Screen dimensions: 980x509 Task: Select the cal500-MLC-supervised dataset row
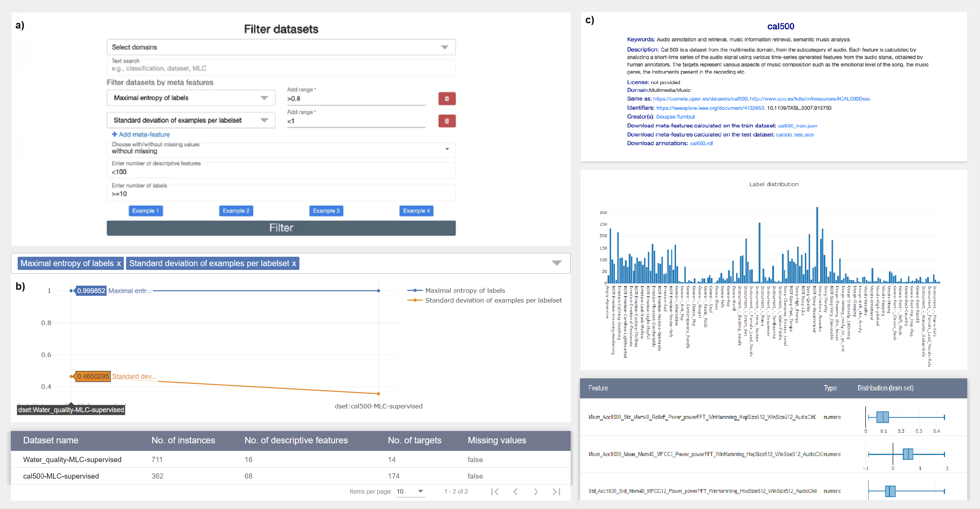(x=291, y=476)
